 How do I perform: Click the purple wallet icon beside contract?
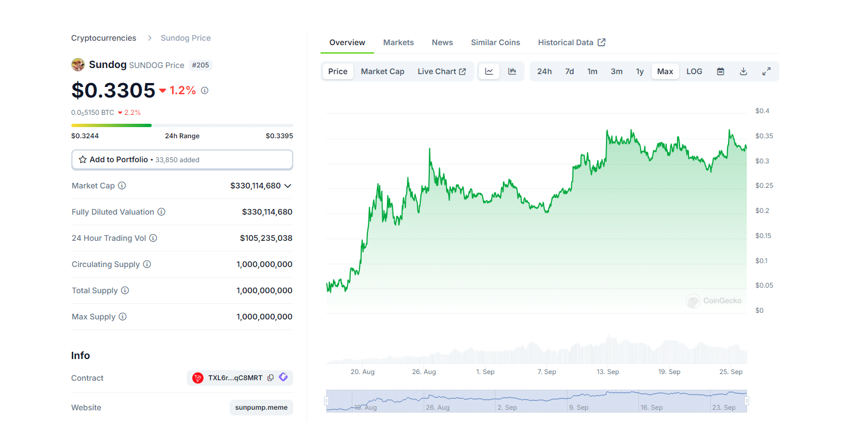(x=283, y=377)
